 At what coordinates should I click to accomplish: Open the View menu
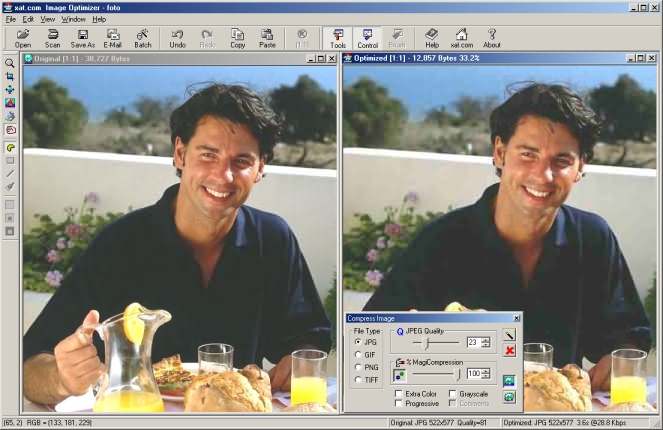pyautogui.click(x=47, y=19)
